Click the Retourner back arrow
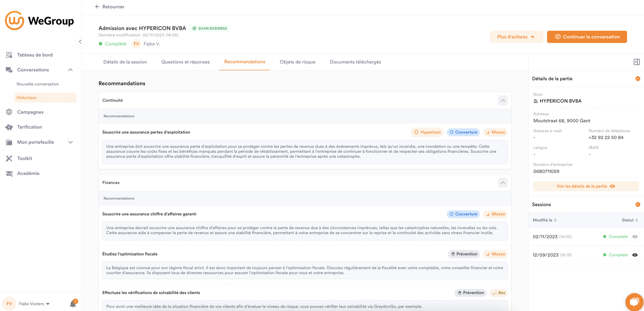Image resolution: width=644 pixels, height=311 pixels. (x=97, y=7)
